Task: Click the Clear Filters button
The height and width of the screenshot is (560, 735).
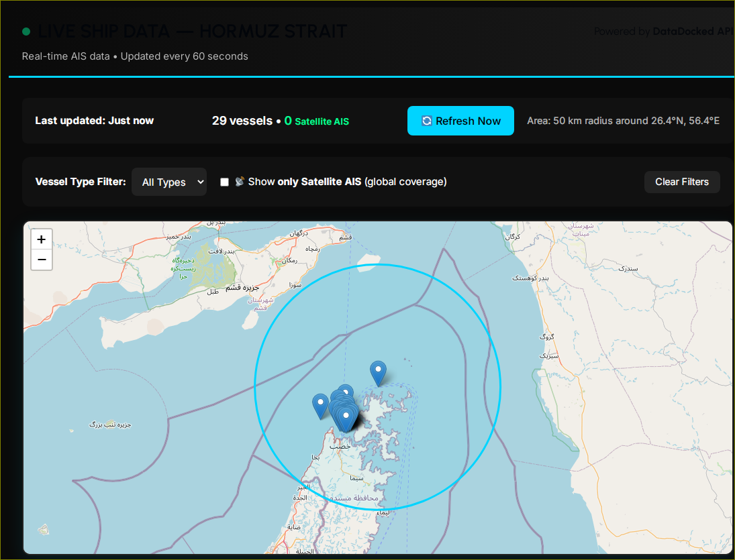Action: coord(682,182)
